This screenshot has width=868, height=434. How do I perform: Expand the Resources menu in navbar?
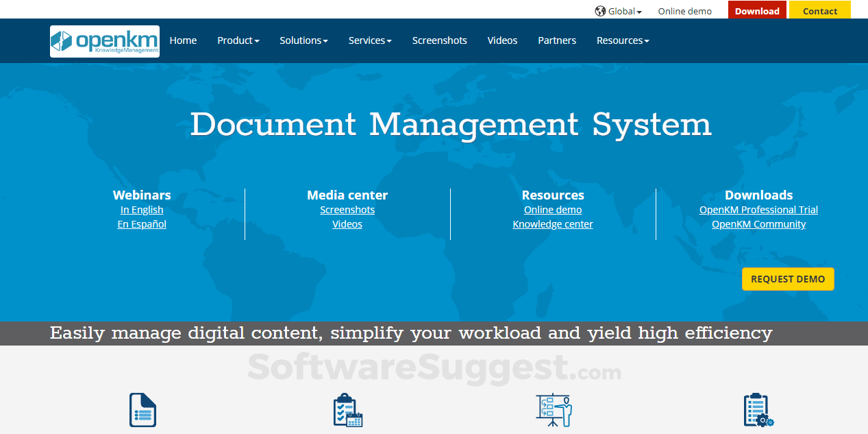622,40
